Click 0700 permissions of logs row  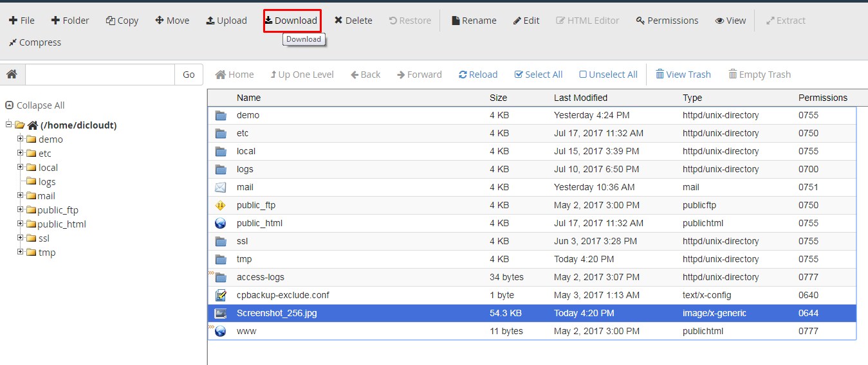pyautogui.click(x=808, y=169)
